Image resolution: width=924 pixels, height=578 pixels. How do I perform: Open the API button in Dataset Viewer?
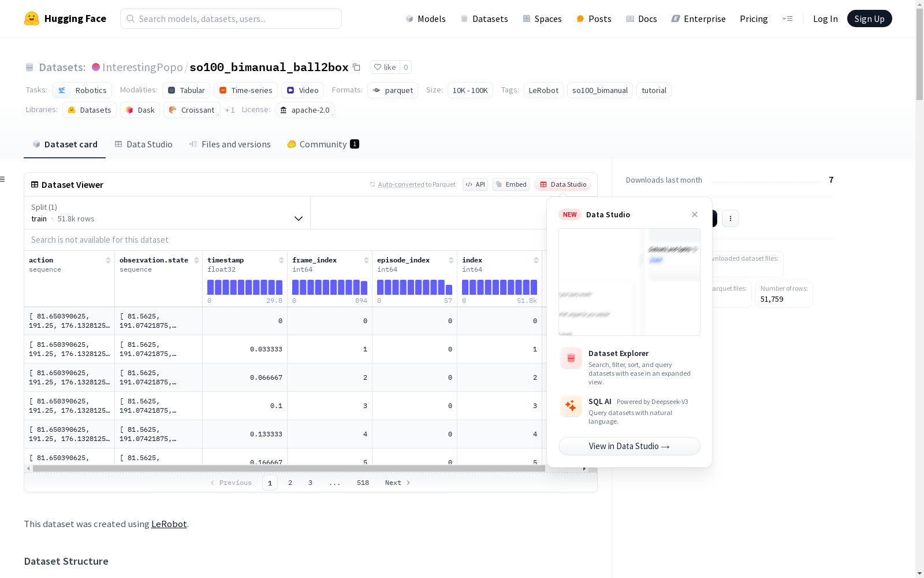pos(475,184)
